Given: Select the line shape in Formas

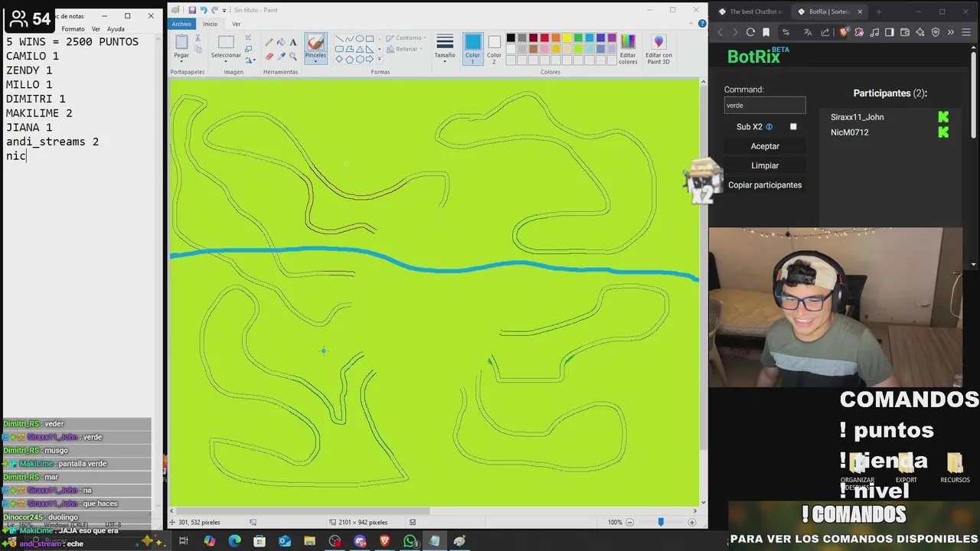Looking at the screenshot, I should (x=339, y=38).
